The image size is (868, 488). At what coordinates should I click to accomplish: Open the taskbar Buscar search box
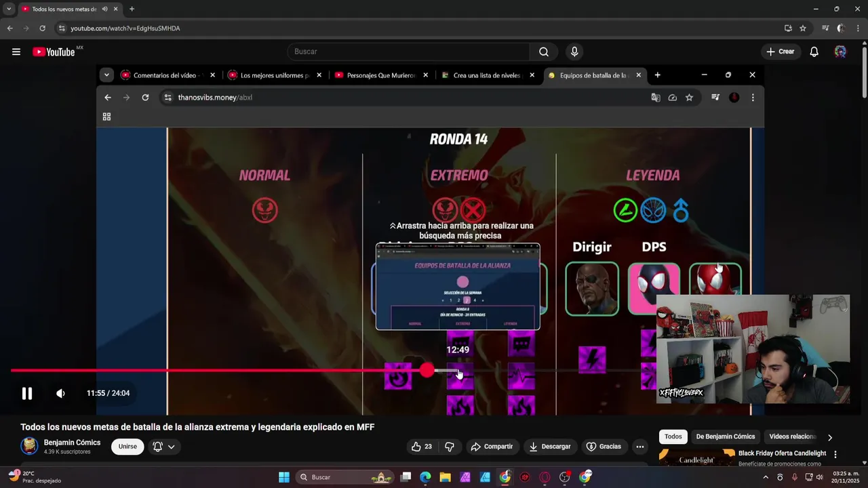(x=346, y=477)
